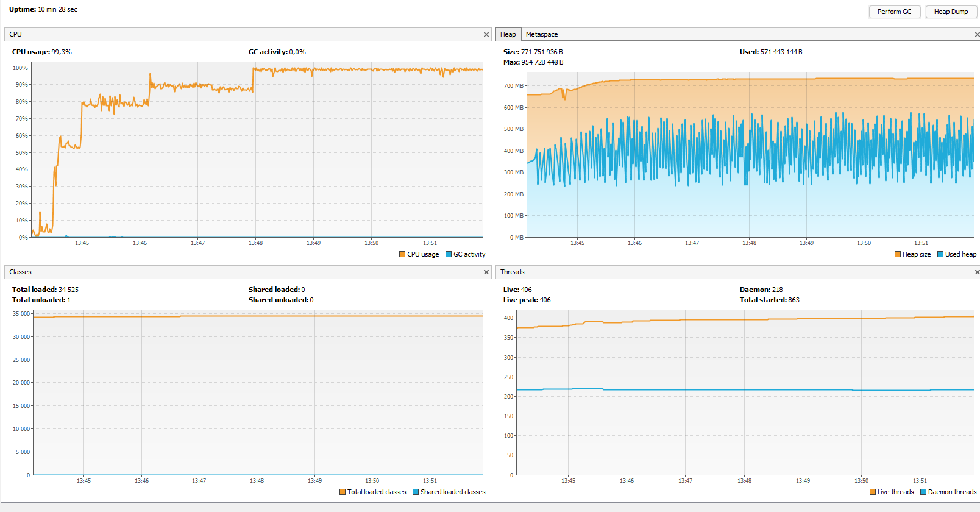
Task: Click the Classes panel title header
Action: [x=21, y=272]
